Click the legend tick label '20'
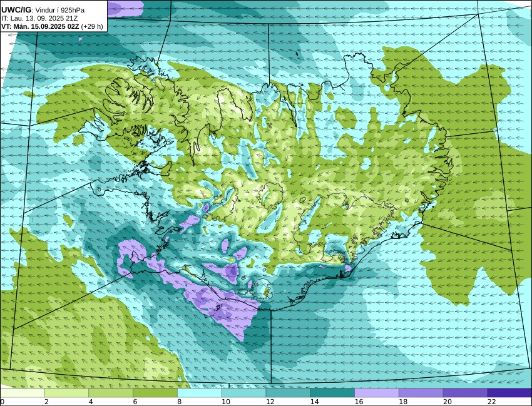The height and width of the screenshot is (406, 532). click(447, 402)
